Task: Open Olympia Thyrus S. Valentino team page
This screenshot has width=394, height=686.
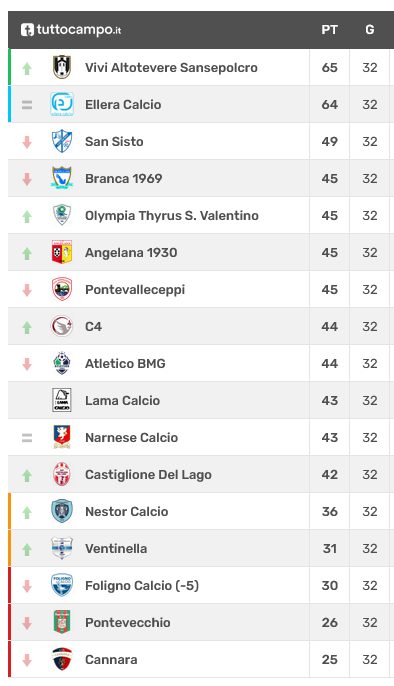Action: tap(172, 216)
